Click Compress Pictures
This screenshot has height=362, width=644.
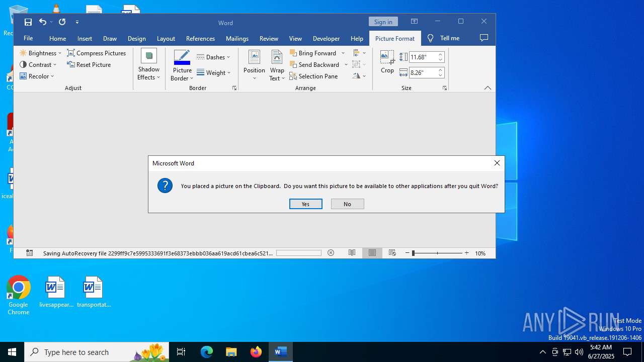point(97,53)
